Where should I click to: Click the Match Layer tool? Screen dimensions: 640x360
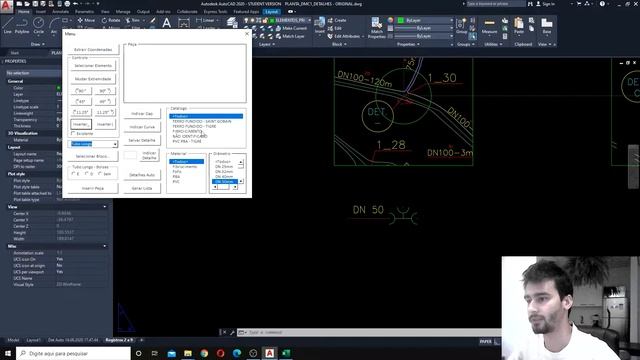[x=290, y=36]
